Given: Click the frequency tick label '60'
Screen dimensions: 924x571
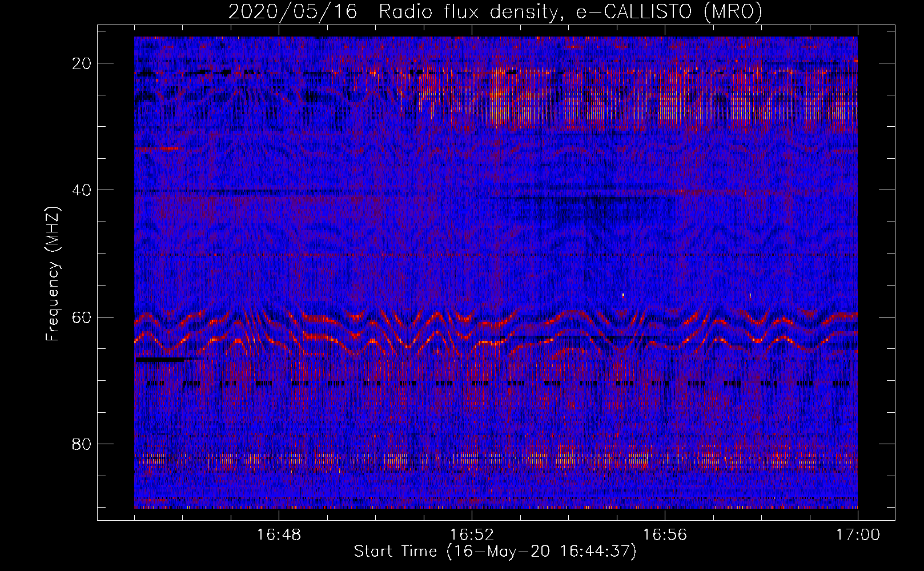Looking at the screenshot, I should coord(82,317).
